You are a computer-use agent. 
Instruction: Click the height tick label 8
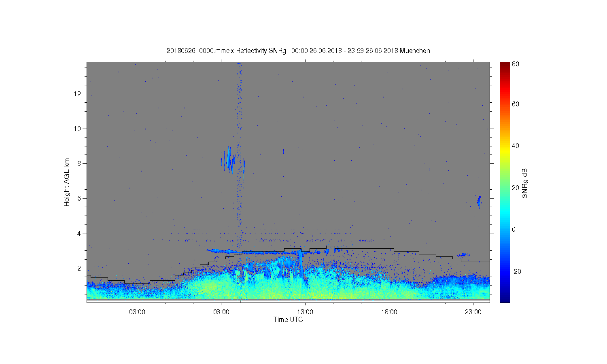[80, 163]
